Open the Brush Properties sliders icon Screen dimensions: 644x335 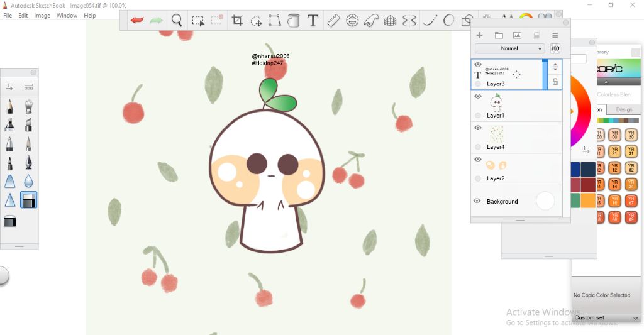pos(10,87)
